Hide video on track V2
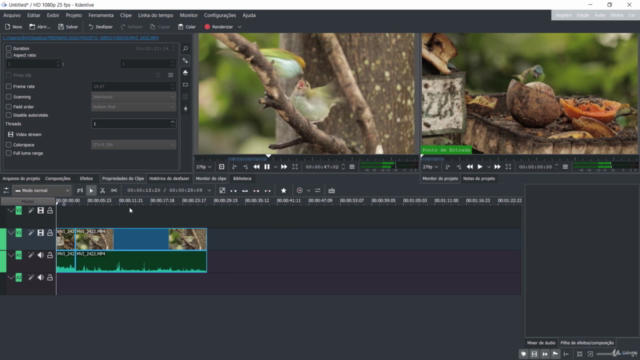 click(40, 211)
